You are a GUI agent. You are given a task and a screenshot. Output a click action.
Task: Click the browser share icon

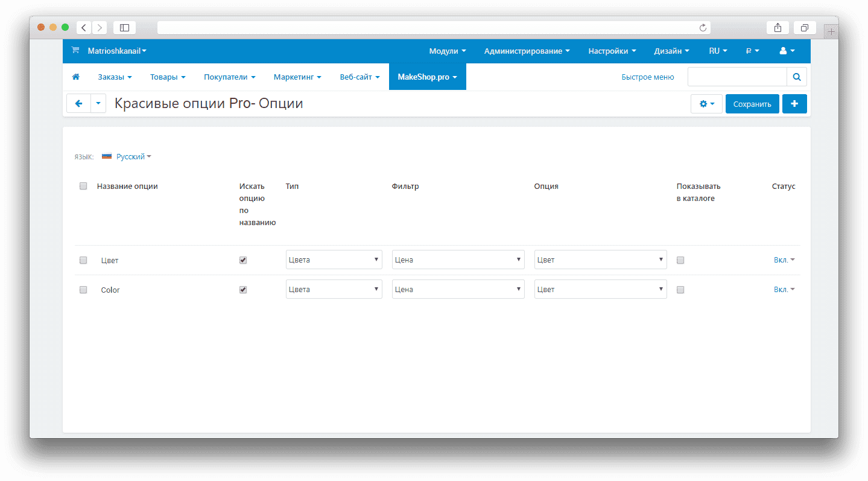(x=778, y=27)
